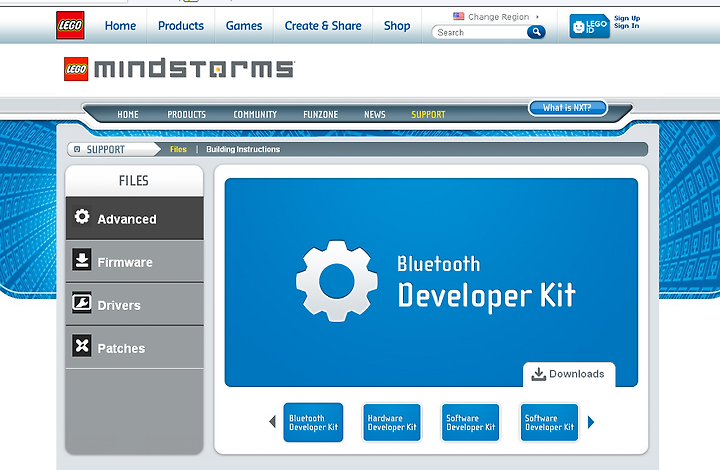Click the Downloads arrow icon
The image size is (720, 470).
tap(539, 374)
